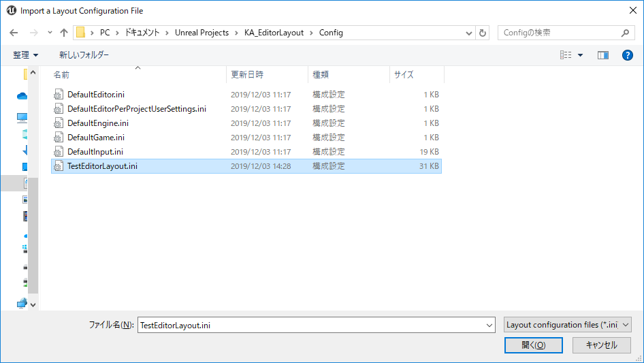Close the Import Layout Configuration dialog
The width and height of the screenshot is (644, 363).
coord(633,11)
